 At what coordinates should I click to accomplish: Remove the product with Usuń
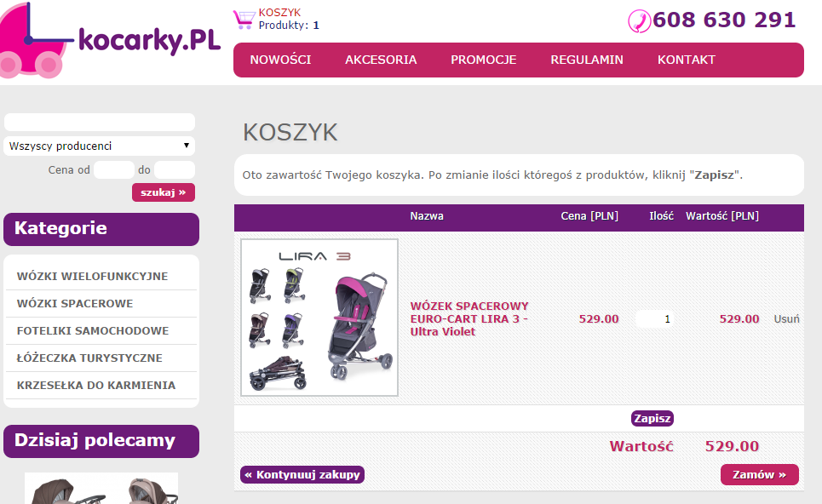click(x=786, y=318)
